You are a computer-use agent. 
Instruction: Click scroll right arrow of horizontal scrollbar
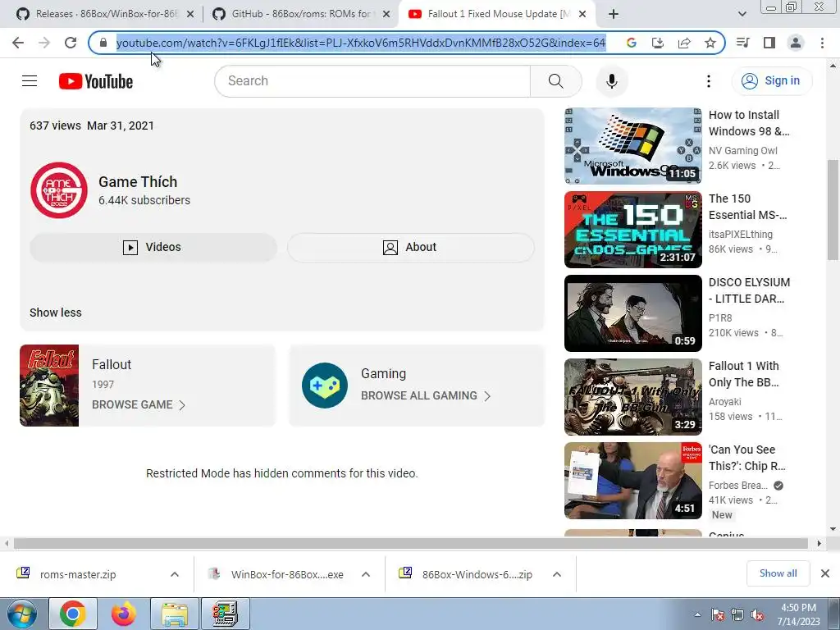coord(819,544)
